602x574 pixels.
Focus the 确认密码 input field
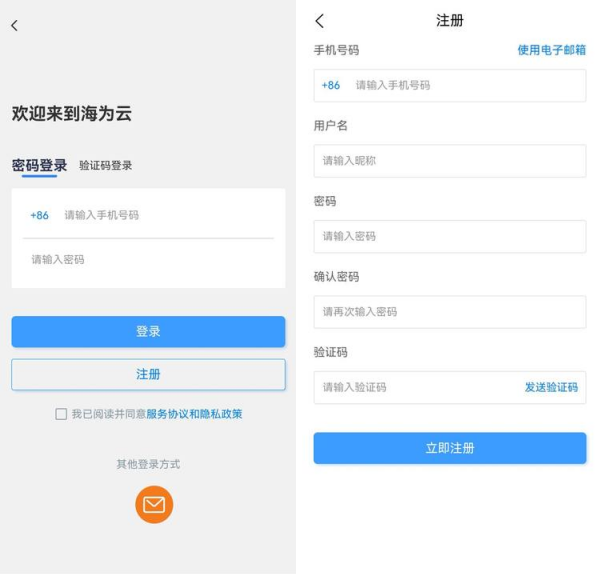pyautogui.click(x=449, y=312)
